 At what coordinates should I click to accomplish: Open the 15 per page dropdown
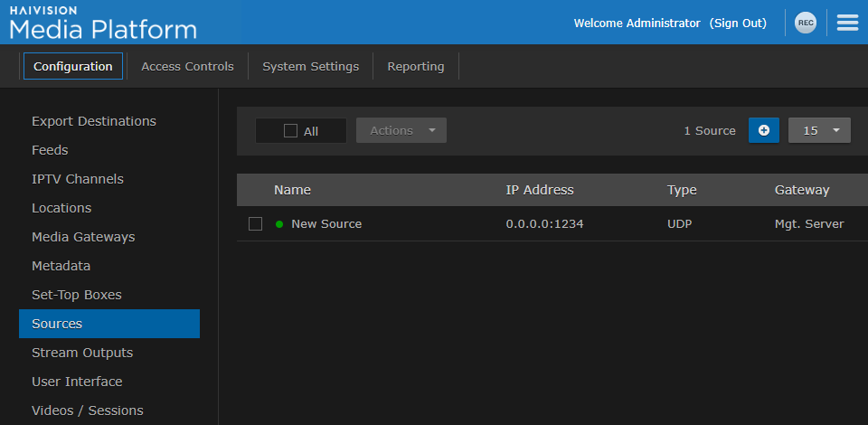(819, 130)
